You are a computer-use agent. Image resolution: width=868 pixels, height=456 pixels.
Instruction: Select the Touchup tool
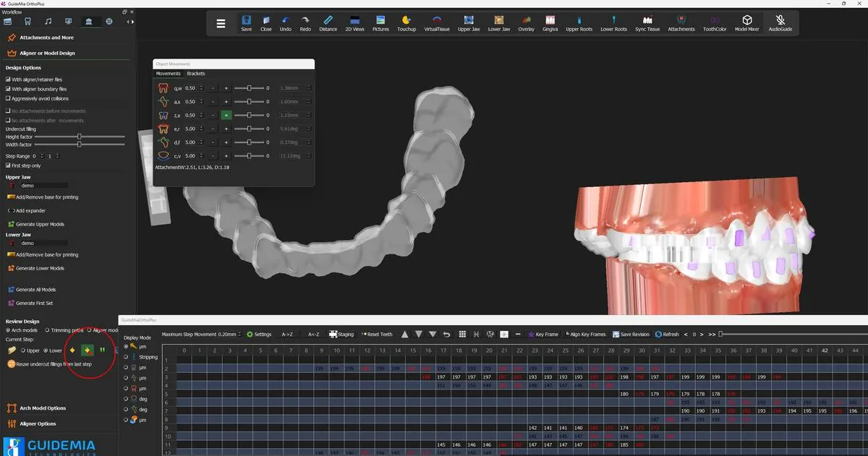[407, 22]
